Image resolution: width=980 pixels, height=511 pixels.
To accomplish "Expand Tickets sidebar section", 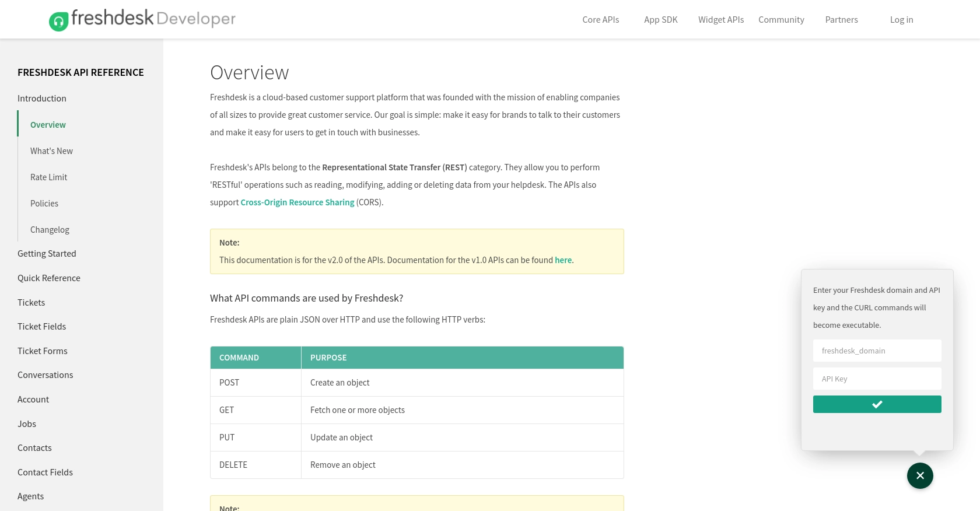I will (31, 303).
